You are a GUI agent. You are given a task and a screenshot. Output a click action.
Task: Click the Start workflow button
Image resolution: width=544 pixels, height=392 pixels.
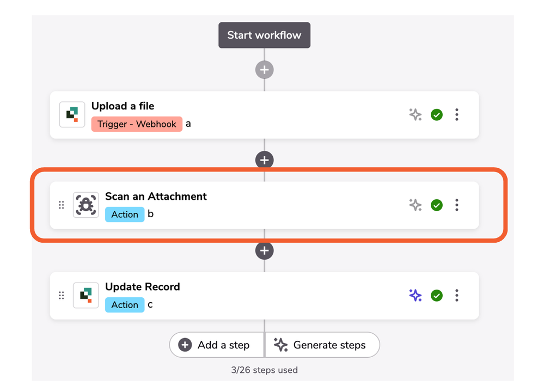click(x=264, y=35)
